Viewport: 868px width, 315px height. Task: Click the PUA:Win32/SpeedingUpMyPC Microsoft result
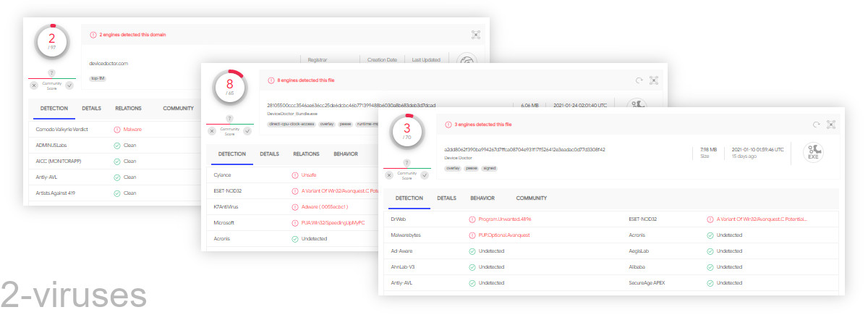[333, 222]
